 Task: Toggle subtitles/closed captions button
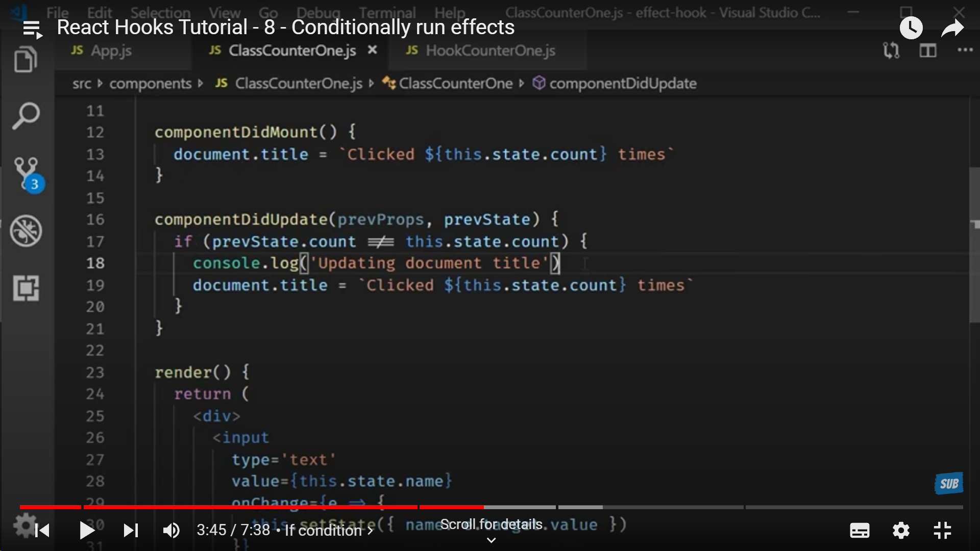pos(860,531)
